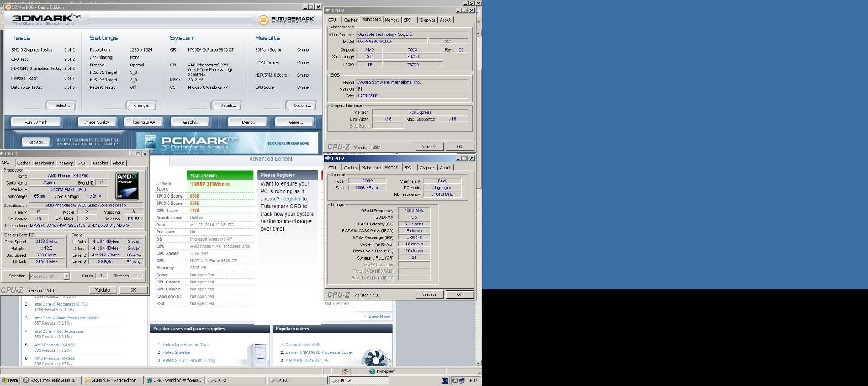
Task: Open the Start (Пуск) menu
Action: click(10, 381)
